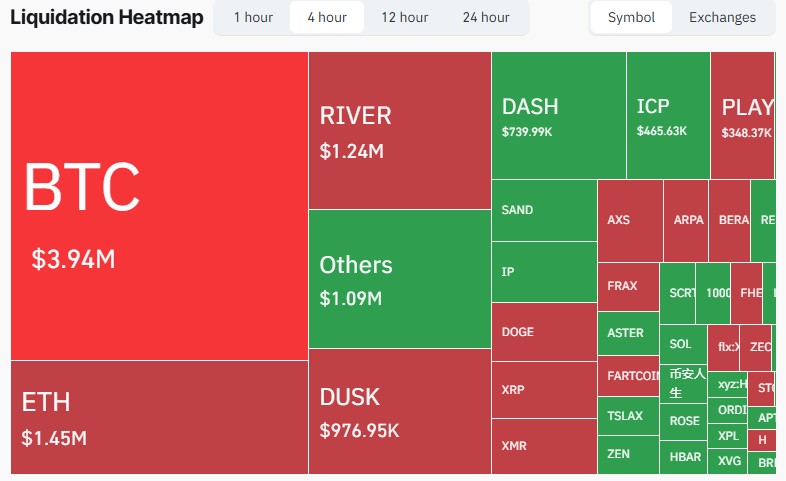Select the RIVER $1.24M block
Image resolution: width=786 pixels, height=481 pixels.
(x=399, y=130)
